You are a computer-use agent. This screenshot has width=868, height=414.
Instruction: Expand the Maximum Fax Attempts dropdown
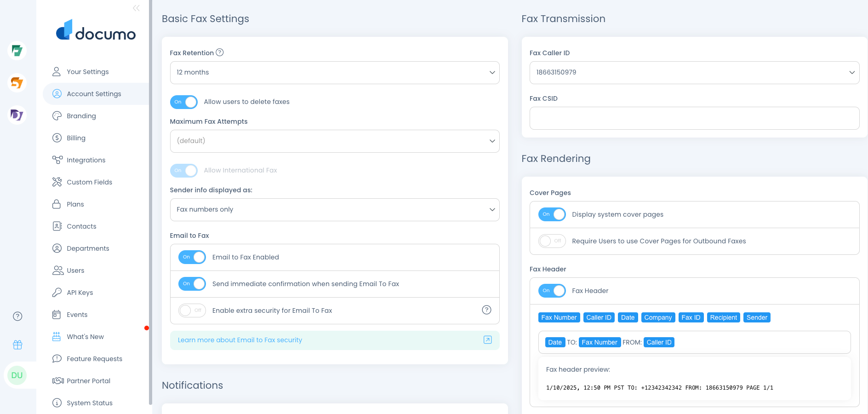point(335,141)
